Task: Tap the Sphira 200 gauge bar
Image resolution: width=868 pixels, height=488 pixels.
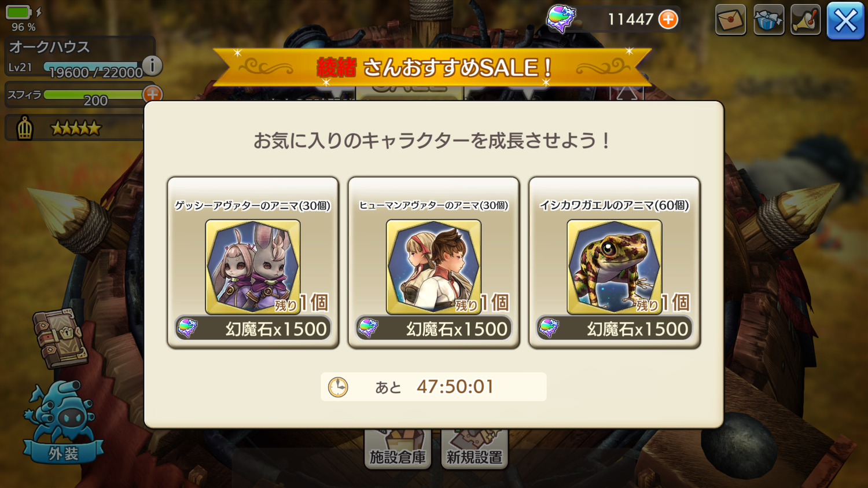Action: (94, 94)
